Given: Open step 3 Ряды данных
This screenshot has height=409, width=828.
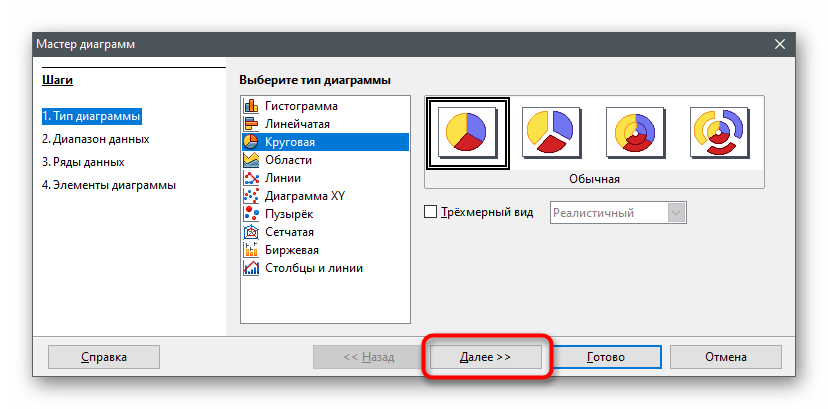Looking at the screenshot, I should [x=83, y=161].
